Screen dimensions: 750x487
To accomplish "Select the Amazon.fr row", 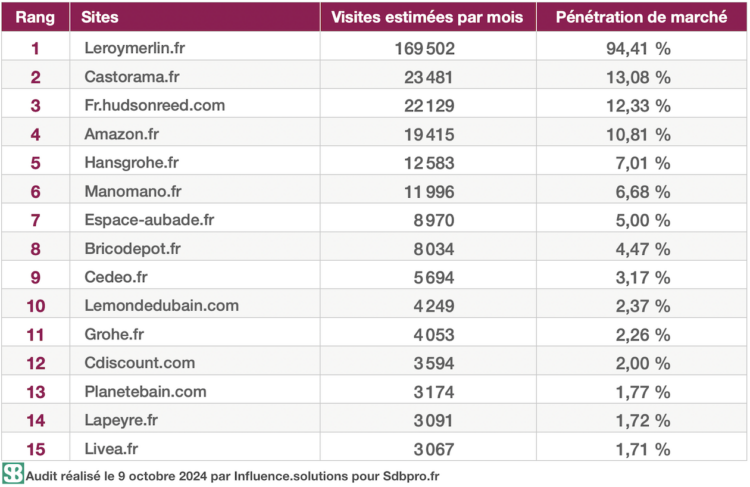I will click(x=121, y=133).
